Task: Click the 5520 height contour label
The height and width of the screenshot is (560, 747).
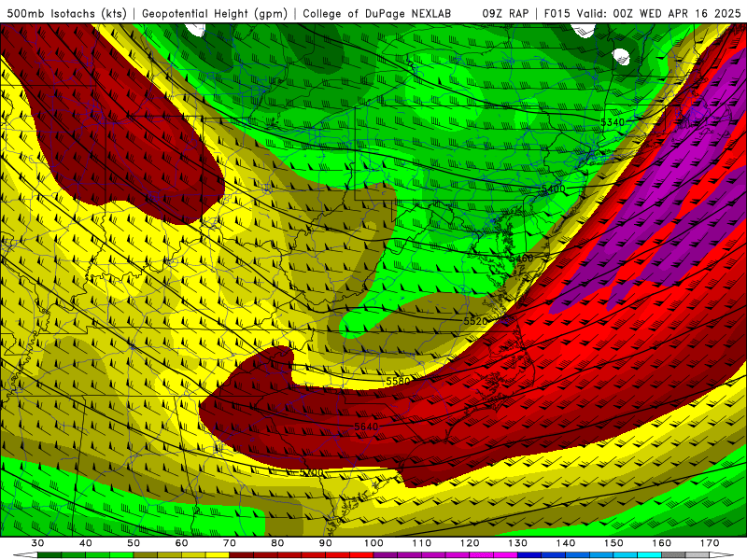Action: point(475,321)
